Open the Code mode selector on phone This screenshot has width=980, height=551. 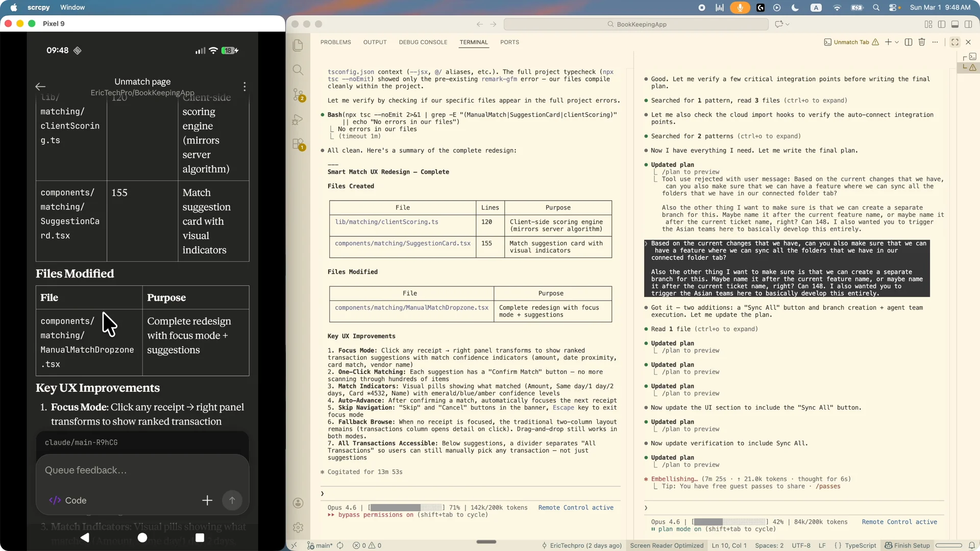[67, 500]
